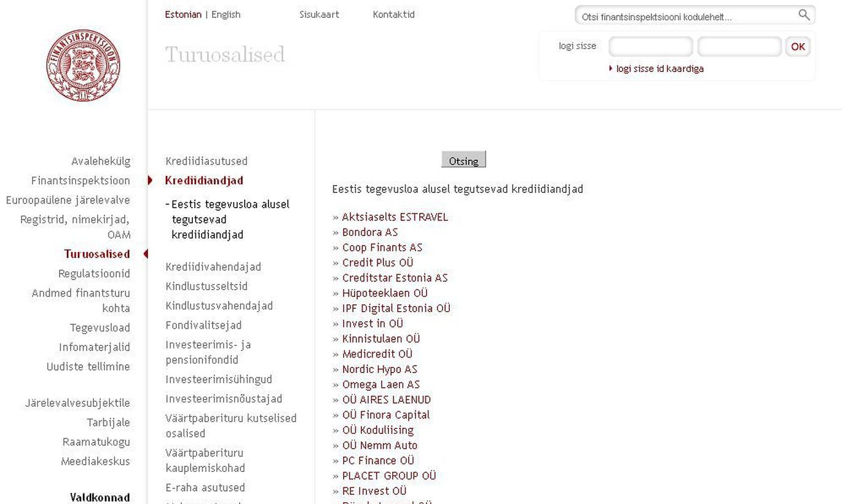842x504 pixels.
Task: Select Krediidiandjad submenu item
Action: tap(204, 181)
